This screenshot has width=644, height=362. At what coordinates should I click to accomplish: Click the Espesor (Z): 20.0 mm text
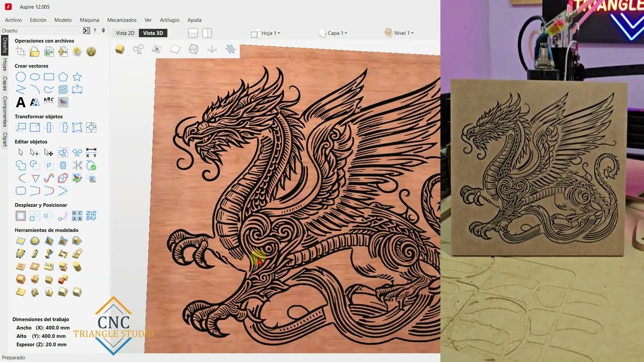tap(41, 344)
